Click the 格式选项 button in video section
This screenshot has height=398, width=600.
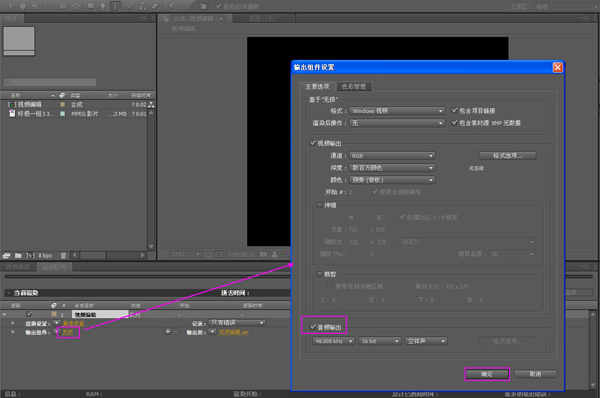(507, 155)
